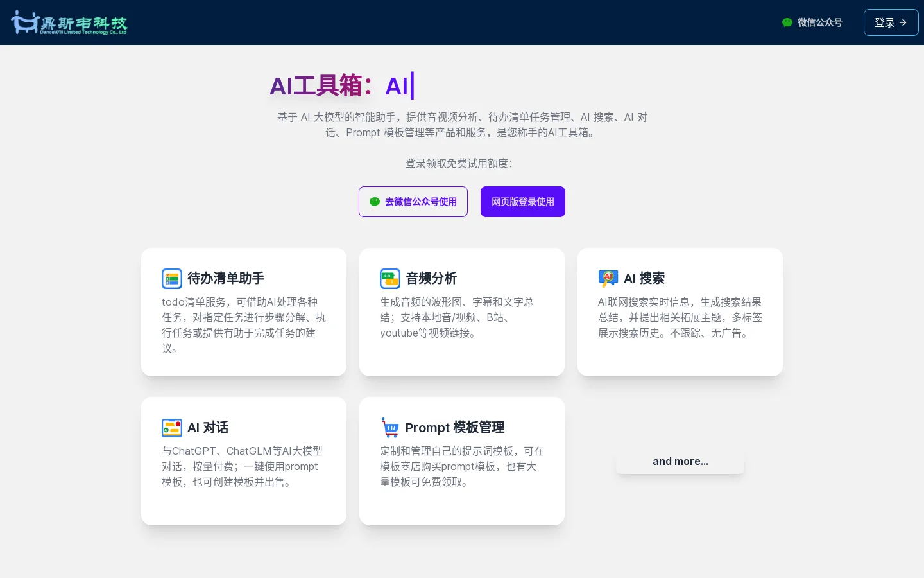Open the 音频分析 card title
Screen dimensions: 924x578
[x=431, y=278]
